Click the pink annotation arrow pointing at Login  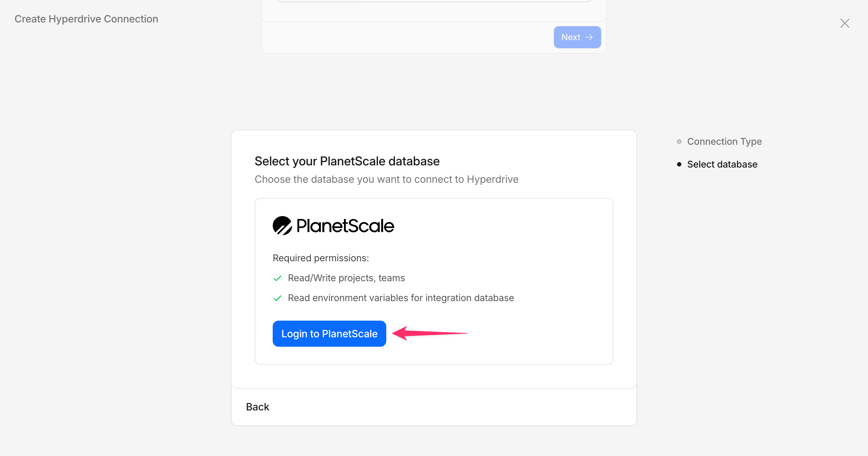pos(430,333)
